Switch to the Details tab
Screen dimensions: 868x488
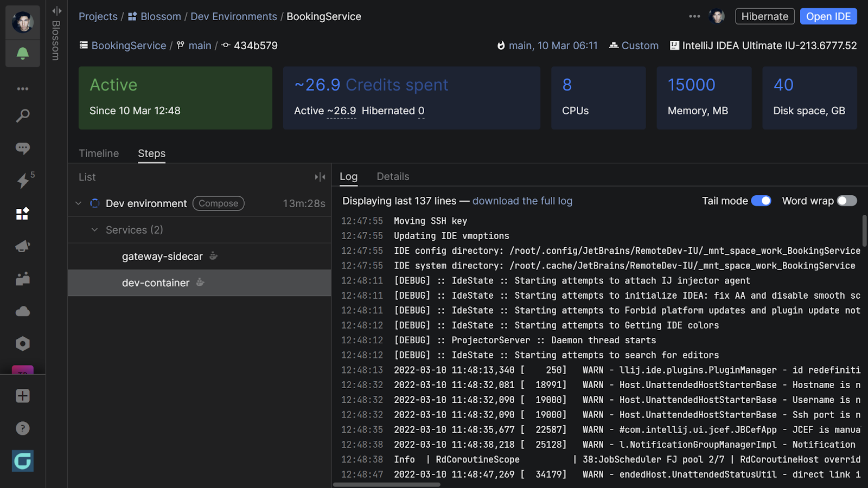coord(393,177)
